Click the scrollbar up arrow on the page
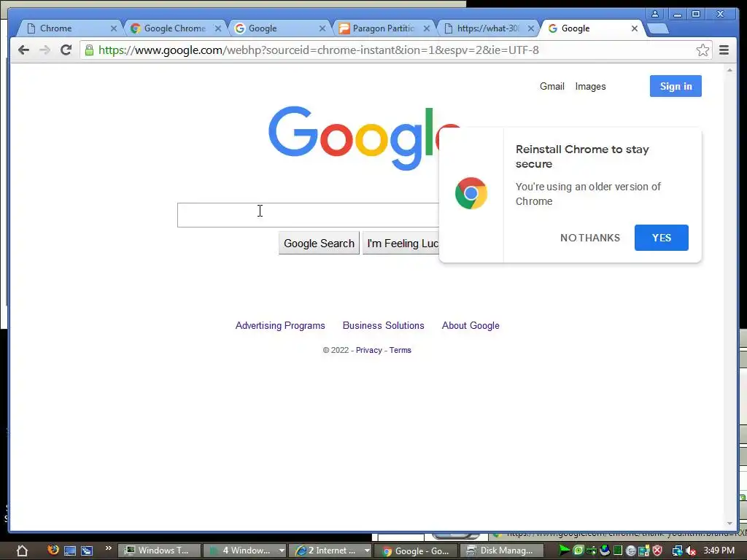 point(729,70)
